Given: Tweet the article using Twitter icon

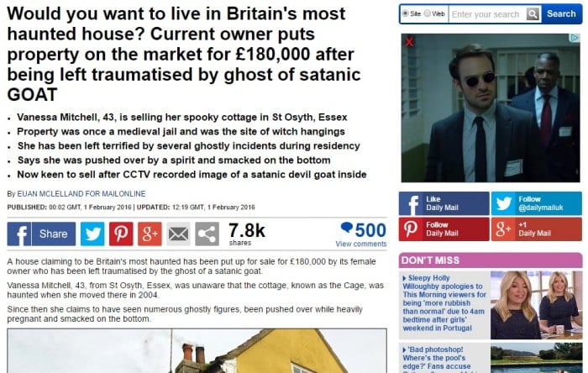Looking at the screenshot, I should pos(92,234).
